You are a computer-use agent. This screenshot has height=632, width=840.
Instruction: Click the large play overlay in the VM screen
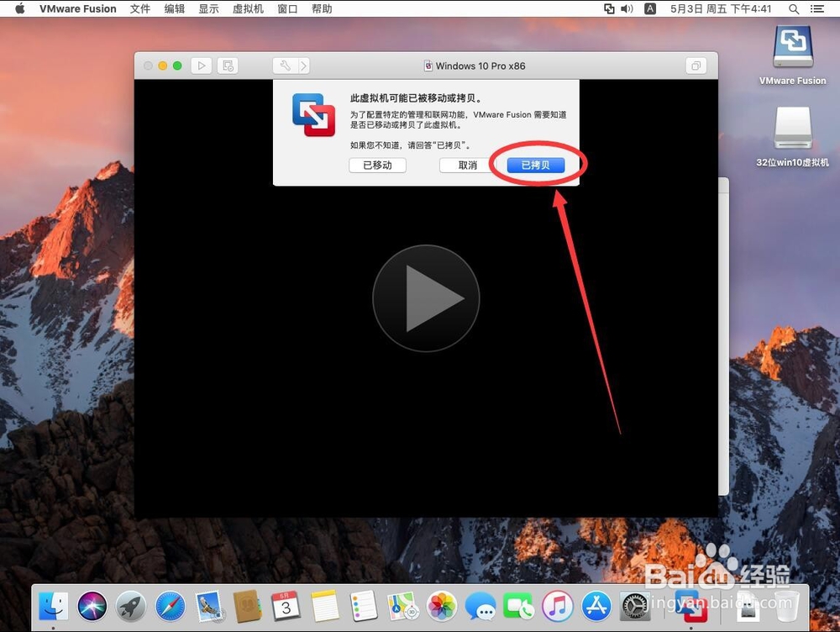click(426, 297)
